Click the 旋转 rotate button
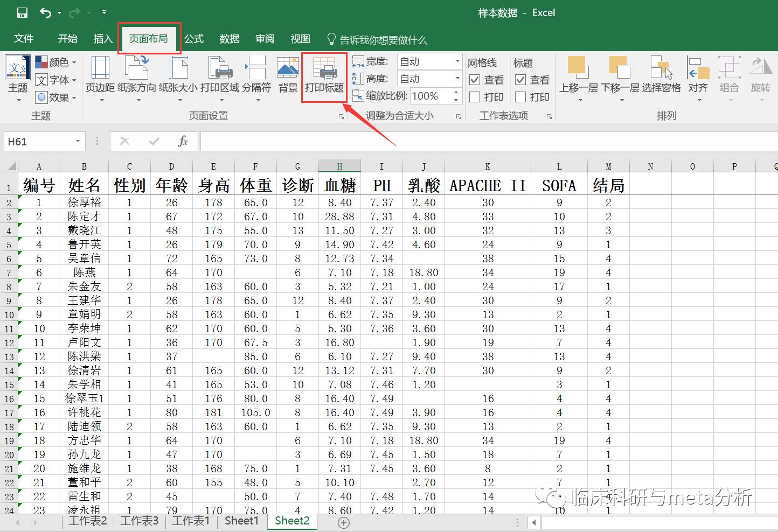778x532 pixels. (761, 79)
